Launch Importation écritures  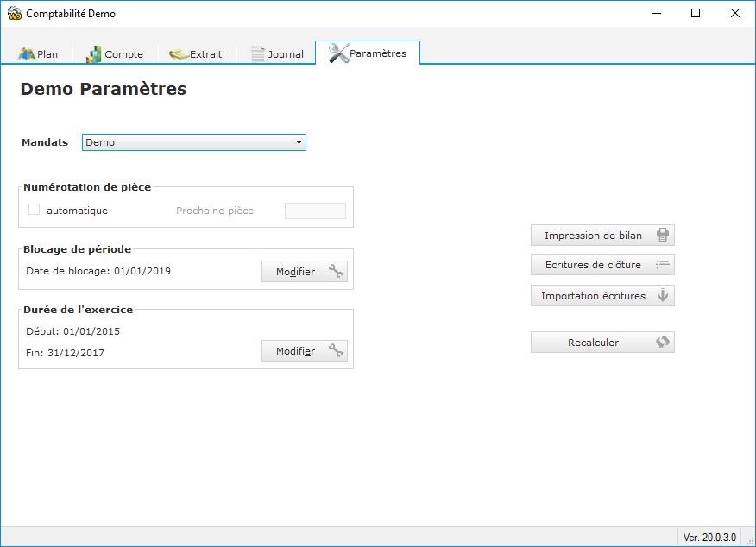point(602,295)
